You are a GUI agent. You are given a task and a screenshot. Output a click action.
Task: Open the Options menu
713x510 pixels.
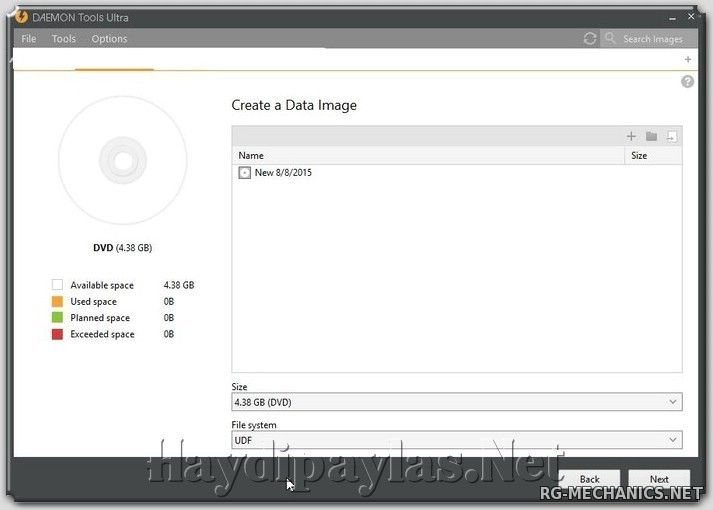click(x=109, y=39)
